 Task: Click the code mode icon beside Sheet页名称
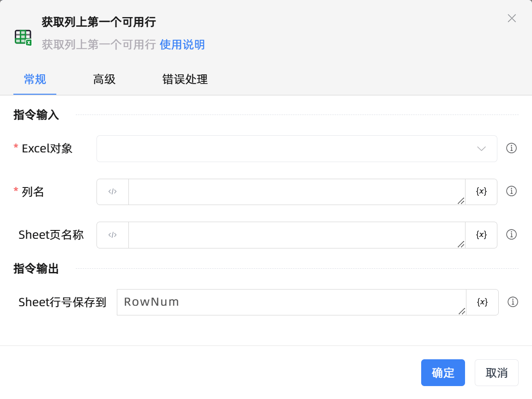tap(112, 235)
